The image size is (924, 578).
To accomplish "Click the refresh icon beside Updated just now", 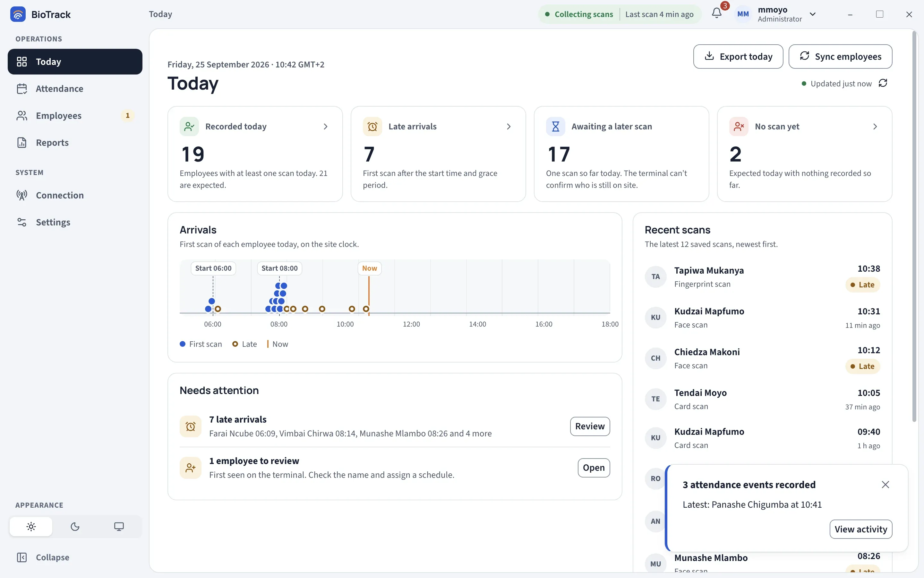I will 883,83.
